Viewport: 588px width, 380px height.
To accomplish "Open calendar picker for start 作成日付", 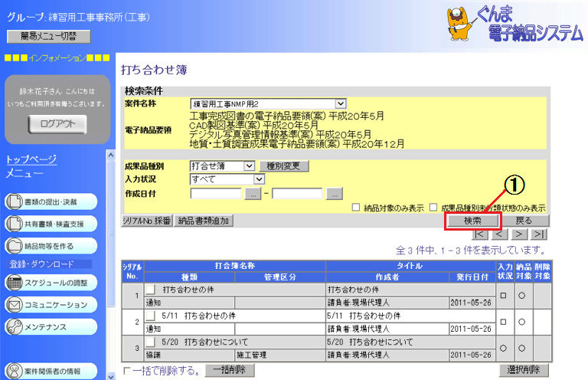I will 253,194.
